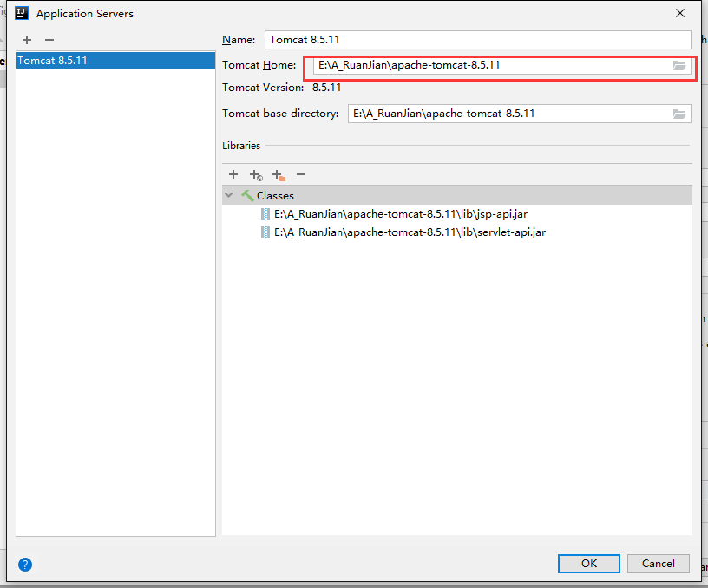The image size is (708, 588).
Task: Collapse the Classes tree node
Action: (x=229, y=195)
